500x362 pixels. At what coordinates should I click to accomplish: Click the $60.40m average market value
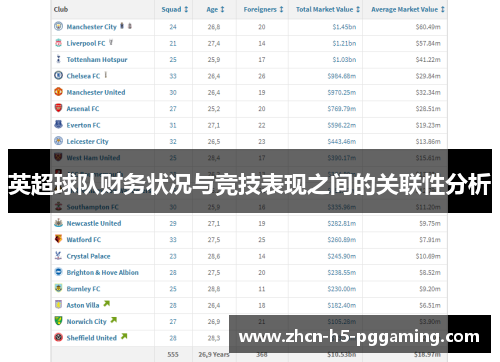click(428, 27)
